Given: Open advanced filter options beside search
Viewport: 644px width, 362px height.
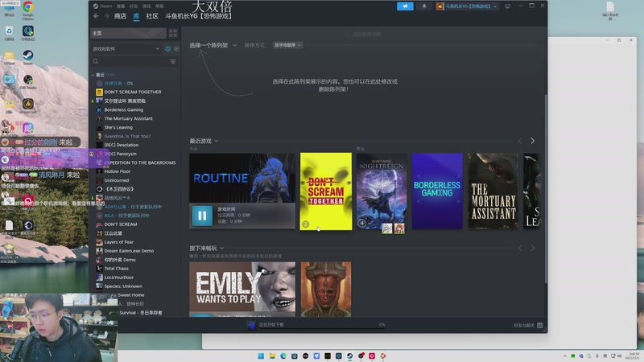Looking at the screenshot, I should coord(173,62).
